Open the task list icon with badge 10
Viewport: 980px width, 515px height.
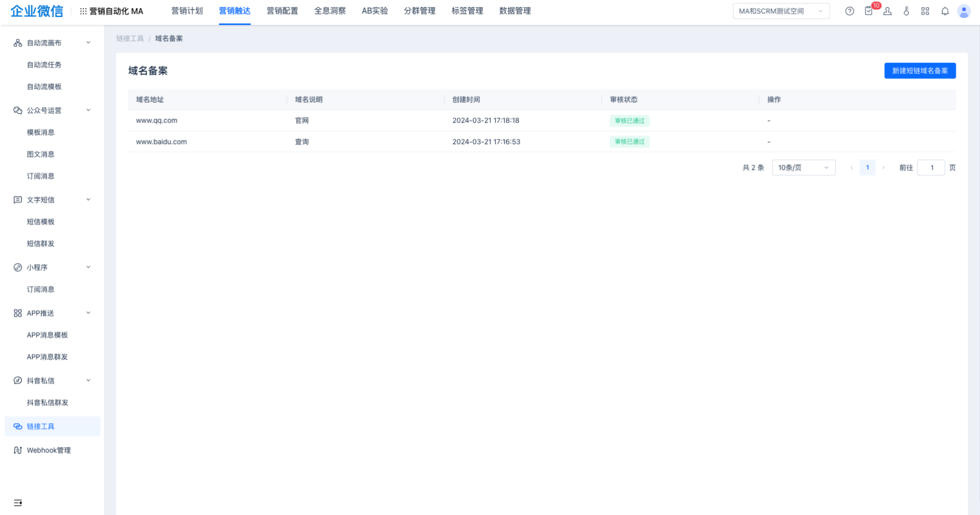(x=869, y=11)
